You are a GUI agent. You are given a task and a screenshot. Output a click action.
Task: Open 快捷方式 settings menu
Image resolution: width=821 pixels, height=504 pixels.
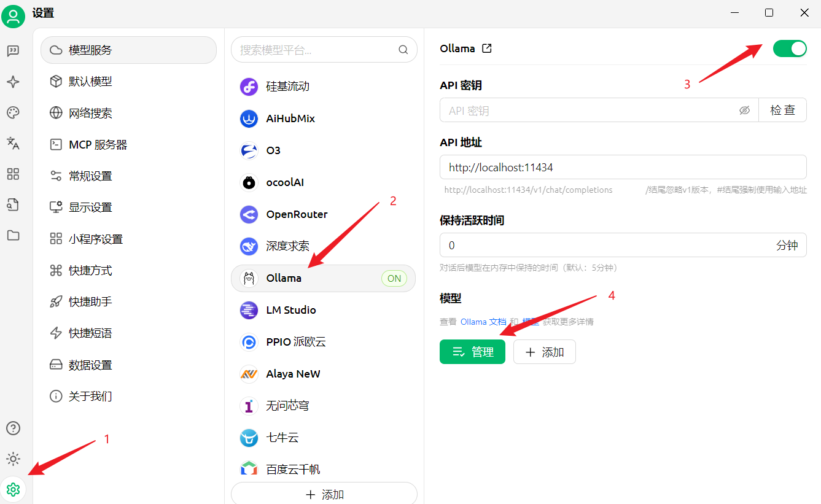tap(129, 271)
